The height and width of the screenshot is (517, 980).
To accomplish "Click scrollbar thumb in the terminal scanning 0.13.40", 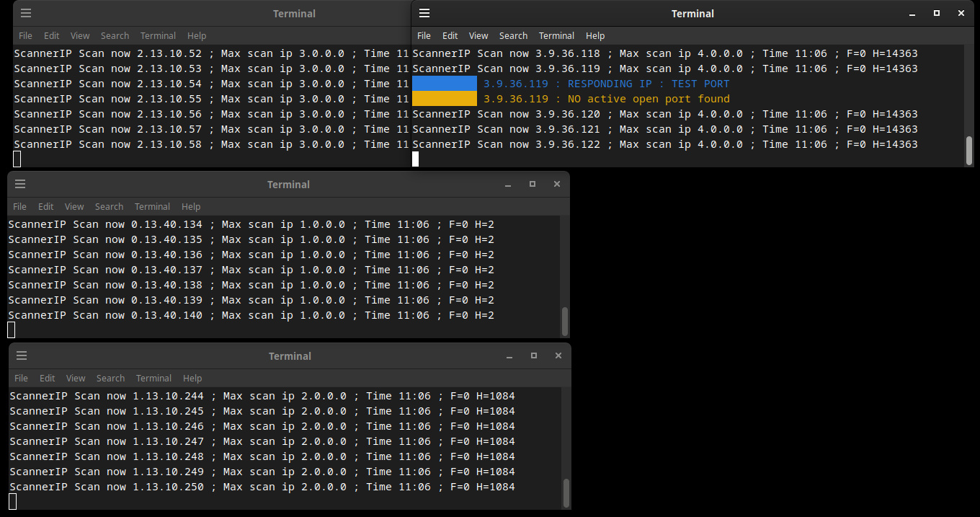I will tap(565, 321).
